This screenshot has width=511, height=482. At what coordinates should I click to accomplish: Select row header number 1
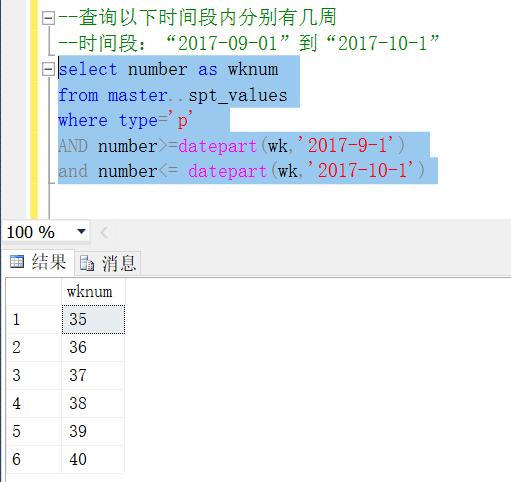[x=35, y=319]
